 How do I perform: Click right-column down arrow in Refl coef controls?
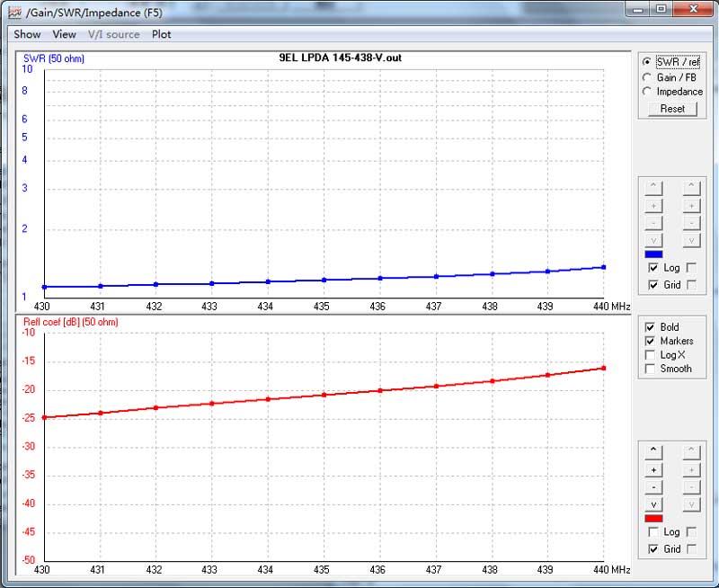click(x=691, y=504)
